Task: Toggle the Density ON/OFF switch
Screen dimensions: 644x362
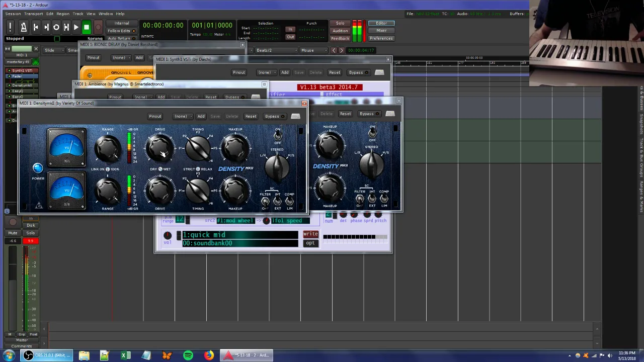Action: [x=278, y=135]
